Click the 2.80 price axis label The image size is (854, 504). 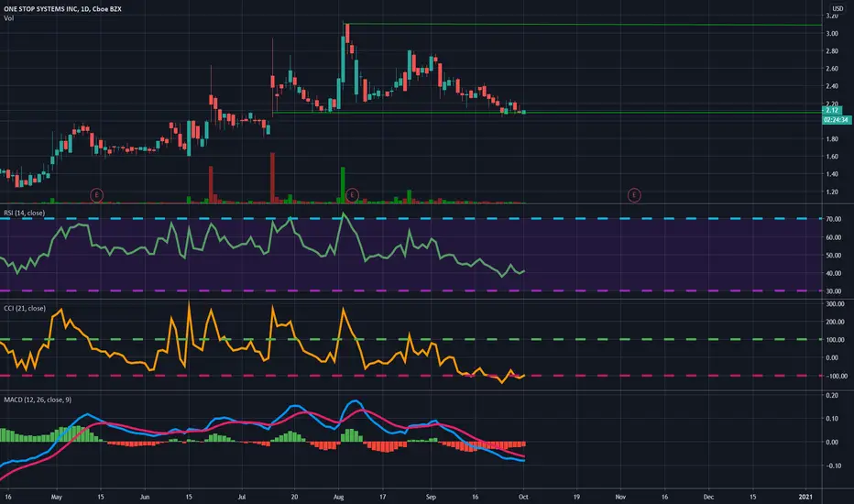click(832, 51)
